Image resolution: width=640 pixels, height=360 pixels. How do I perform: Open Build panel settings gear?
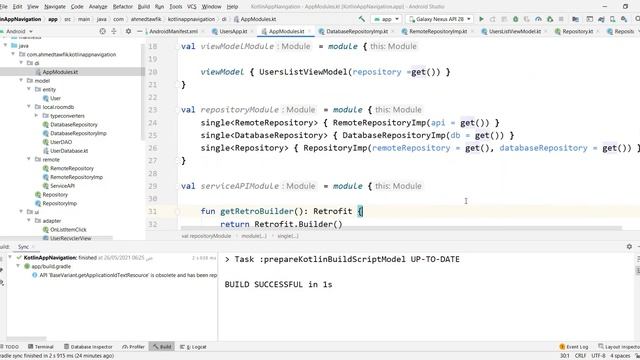coord(629,247)
